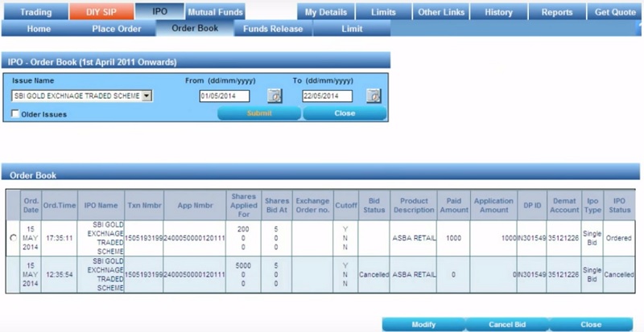This screenshot has width=644, height=332.
Task: Select the Ordered bid row radio button
Action: 13,238
